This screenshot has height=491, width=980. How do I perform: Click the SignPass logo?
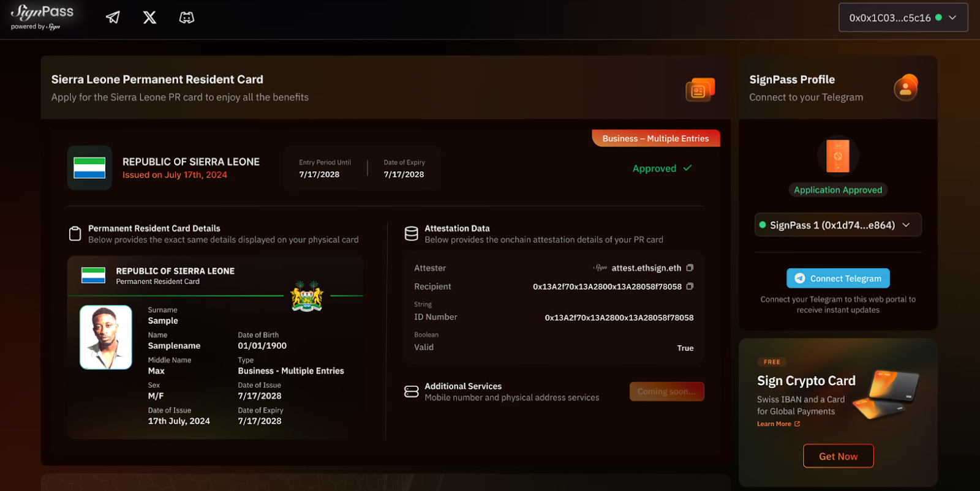pos(42,17)
